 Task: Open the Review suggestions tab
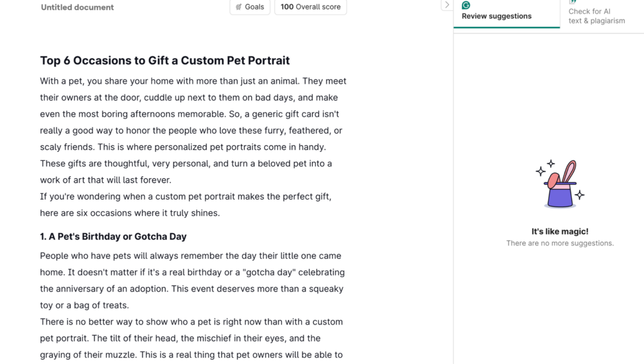496,16
